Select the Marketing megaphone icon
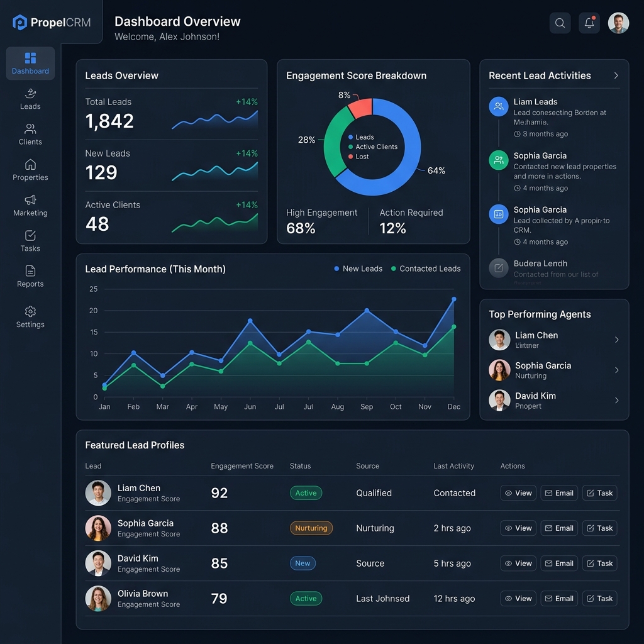Screen dimensions: 644x644 point(30,200)
